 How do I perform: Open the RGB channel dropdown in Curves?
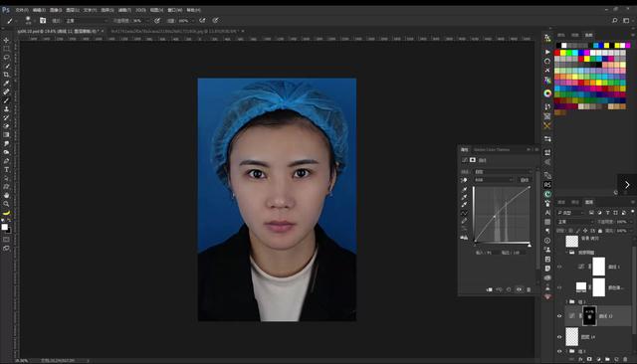[x=494, y=180]
